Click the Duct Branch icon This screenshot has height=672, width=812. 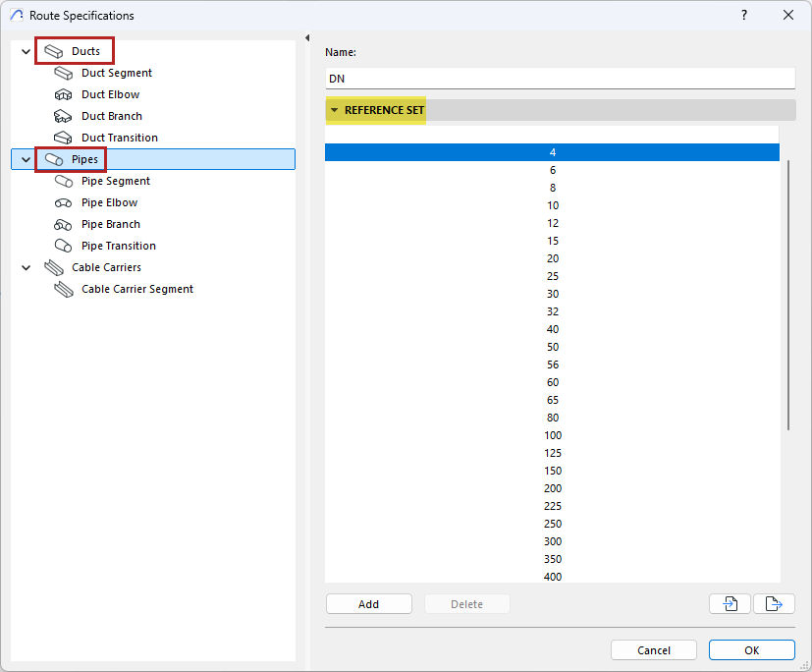click(x=63, y=116)
